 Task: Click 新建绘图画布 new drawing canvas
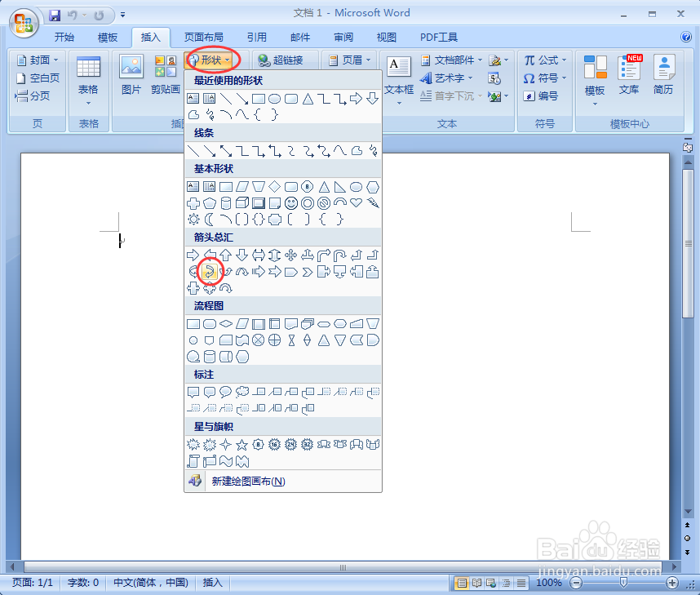pos(283,481)
